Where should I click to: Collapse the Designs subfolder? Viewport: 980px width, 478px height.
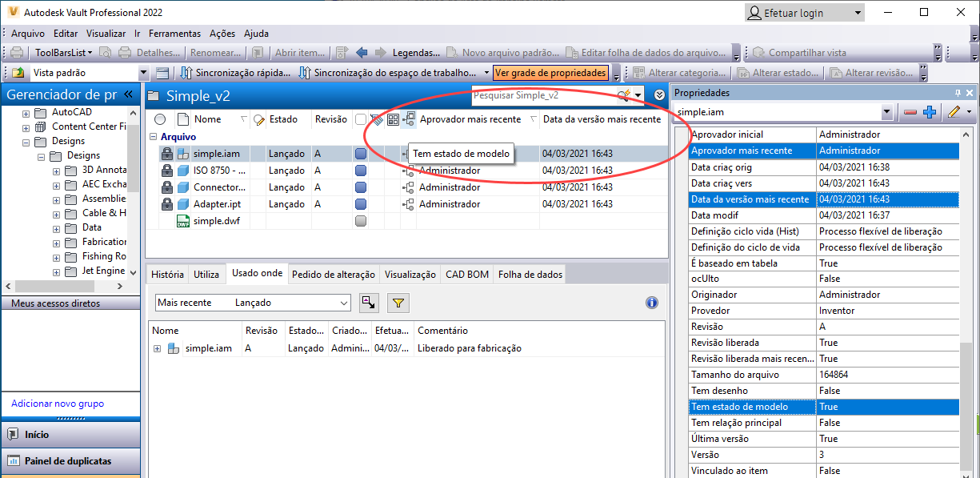(41, 156)
